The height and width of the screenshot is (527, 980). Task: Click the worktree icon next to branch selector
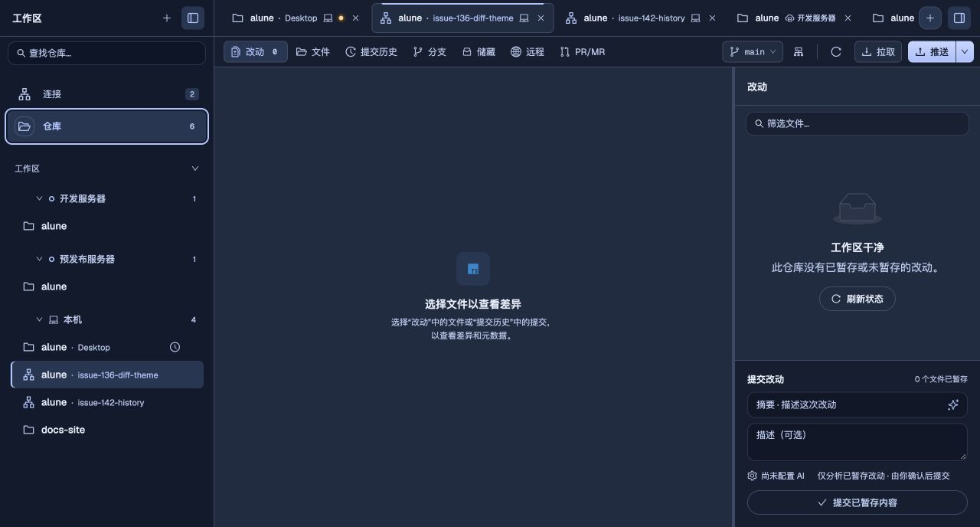[x=799, y=52]
